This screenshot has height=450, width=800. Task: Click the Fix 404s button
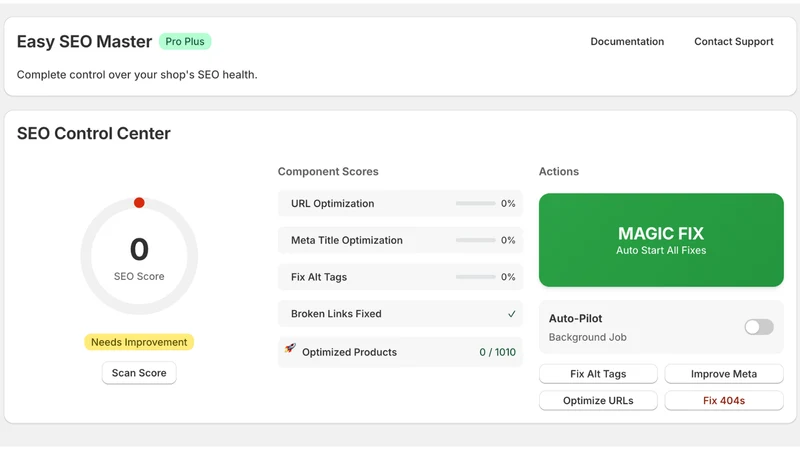pos(723,401)
